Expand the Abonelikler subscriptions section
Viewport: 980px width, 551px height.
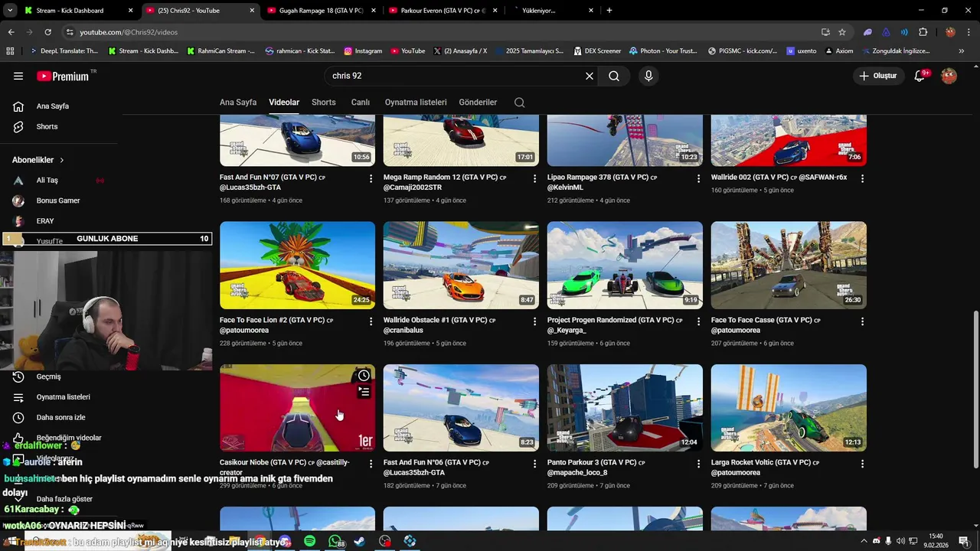[38, 160]
